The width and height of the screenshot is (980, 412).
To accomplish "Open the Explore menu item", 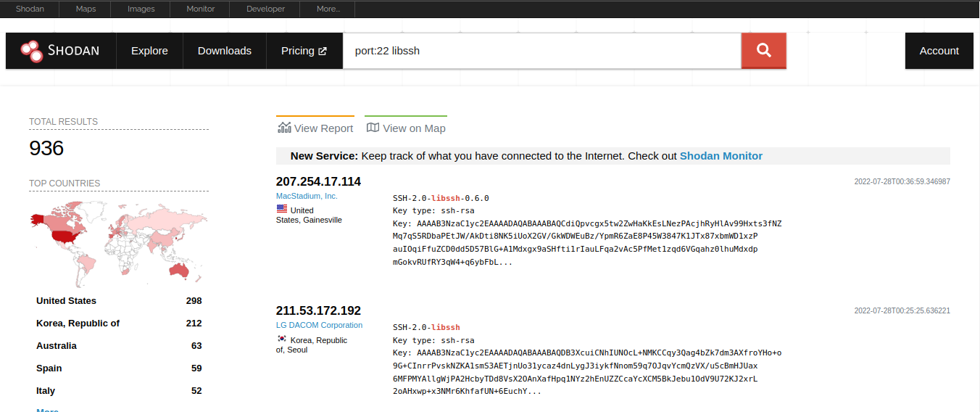I will click(149, 51).
